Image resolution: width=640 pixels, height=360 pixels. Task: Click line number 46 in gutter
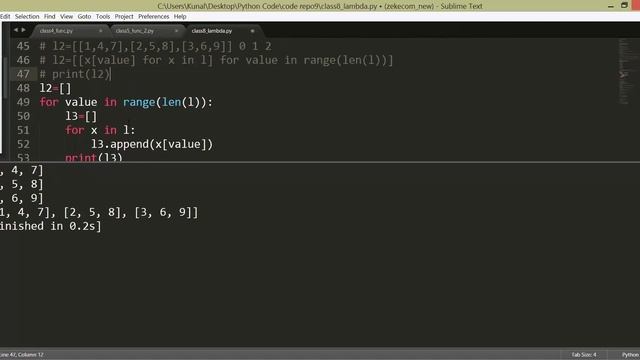[x=23, y=60]
